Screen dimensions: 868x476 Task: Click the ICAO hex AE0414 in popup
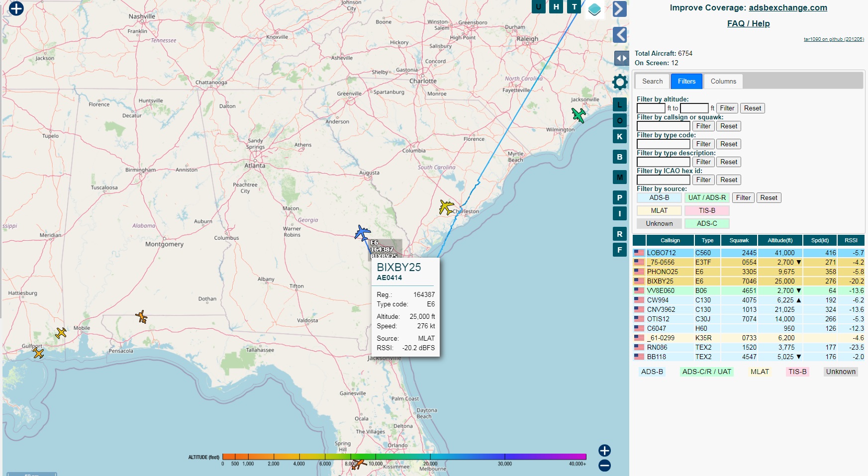(x=389, y=278)
